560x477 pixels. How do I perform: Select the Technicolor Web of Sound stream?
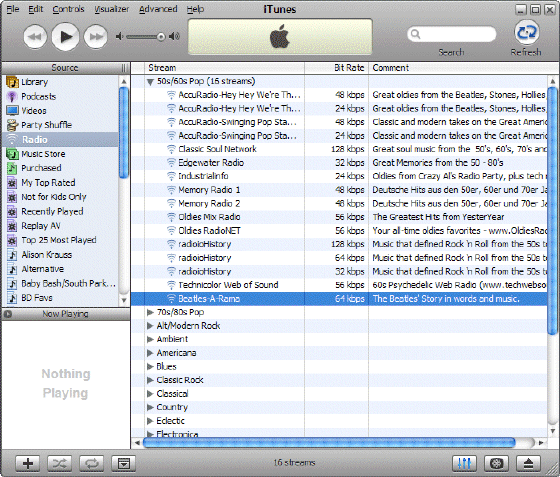pos(339,285)
